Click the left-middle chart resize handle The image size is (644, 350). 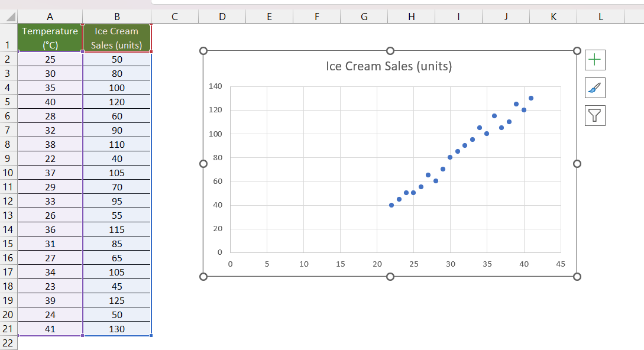[x=203, y=164]
